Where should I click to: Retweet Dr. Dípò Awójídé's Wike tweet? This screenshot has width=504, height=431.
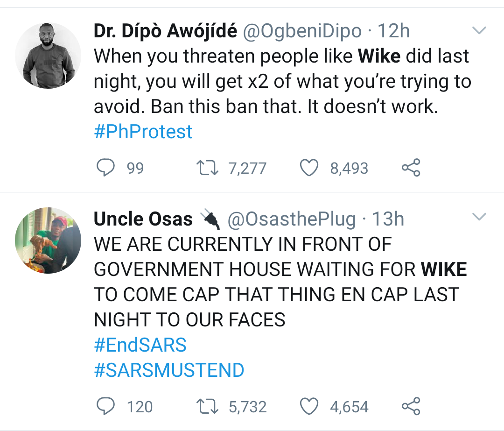point(208,168)
